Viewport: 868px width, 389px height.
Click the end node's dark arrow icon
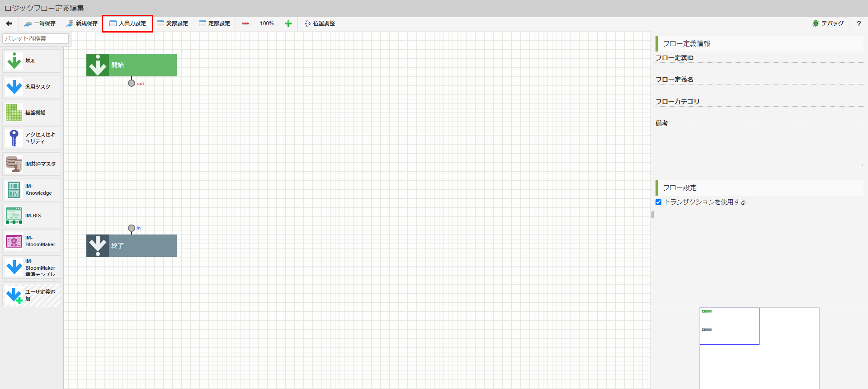point(98,246)
